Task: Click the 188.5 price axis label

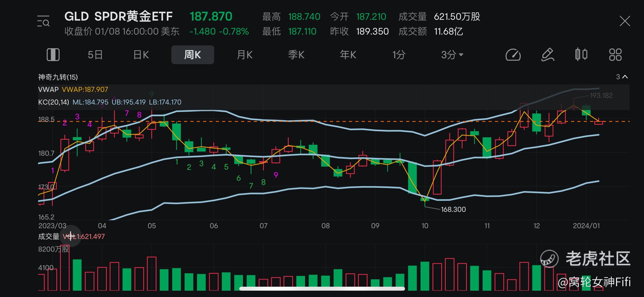Action: (46, 119)
